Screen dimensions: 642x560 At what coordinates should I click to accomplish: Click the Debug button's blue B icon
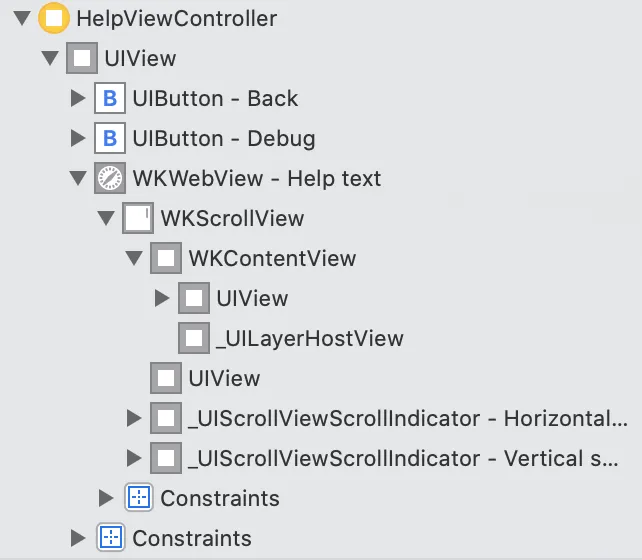pyautogui.click(x=109, y=139)
